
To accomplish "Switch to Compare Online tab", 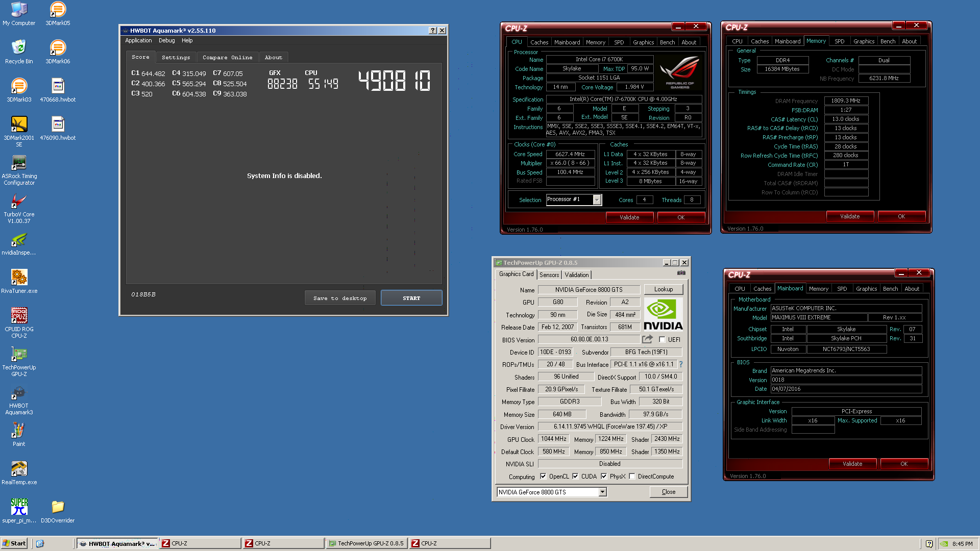I will click(227, 58).
